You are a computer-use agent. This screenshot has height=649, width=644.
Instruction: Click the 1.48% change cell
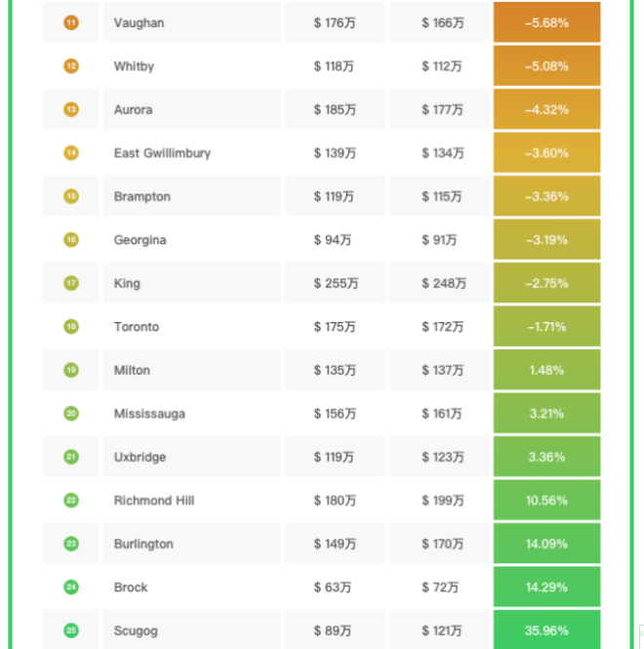click(x=546, y=370)
